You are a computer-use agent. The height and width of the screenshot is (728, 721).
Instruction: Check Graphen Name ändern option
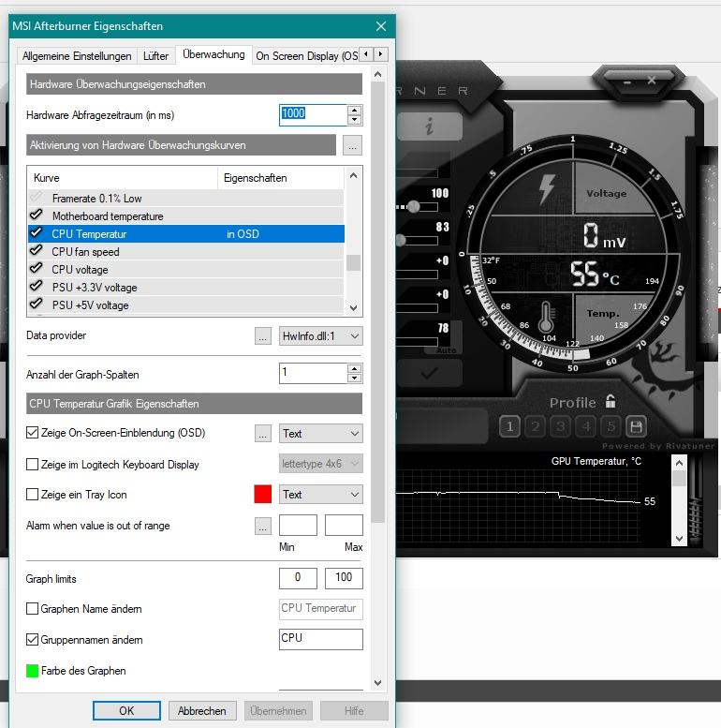pos(32,609)
